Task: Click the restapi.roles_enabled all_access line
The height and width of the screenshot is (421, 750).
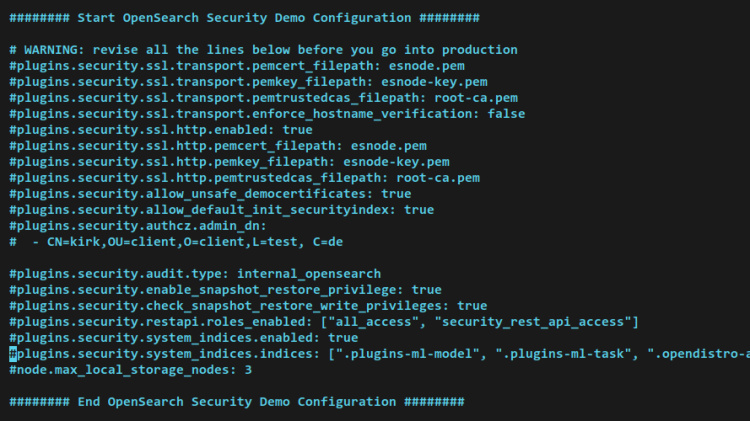Action: click(323, 322)
